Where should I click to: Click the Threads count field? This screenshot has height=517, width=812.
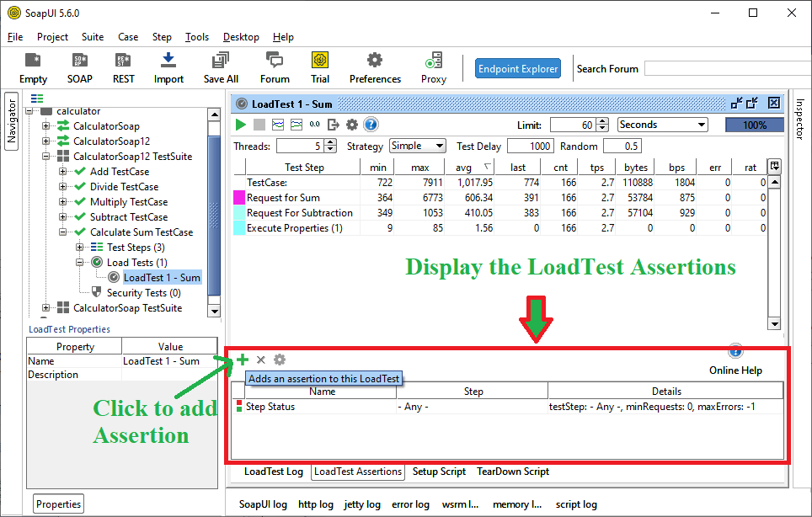click(300, 146)
